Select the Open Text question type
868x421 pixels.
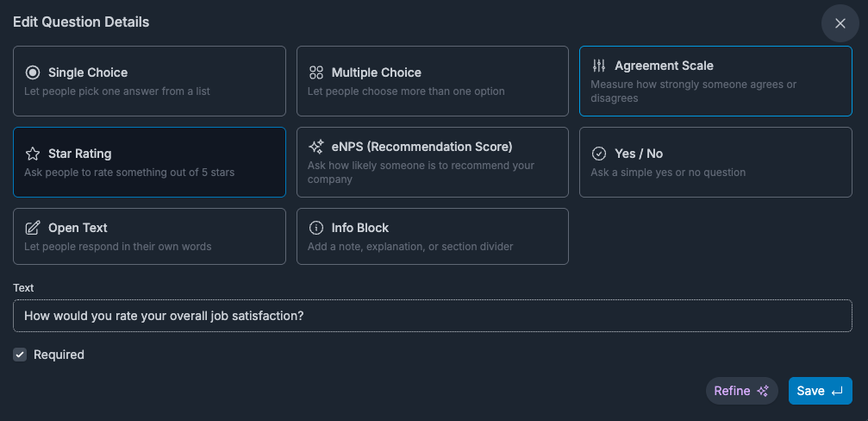pyautogui.click(x=149, y=236)
